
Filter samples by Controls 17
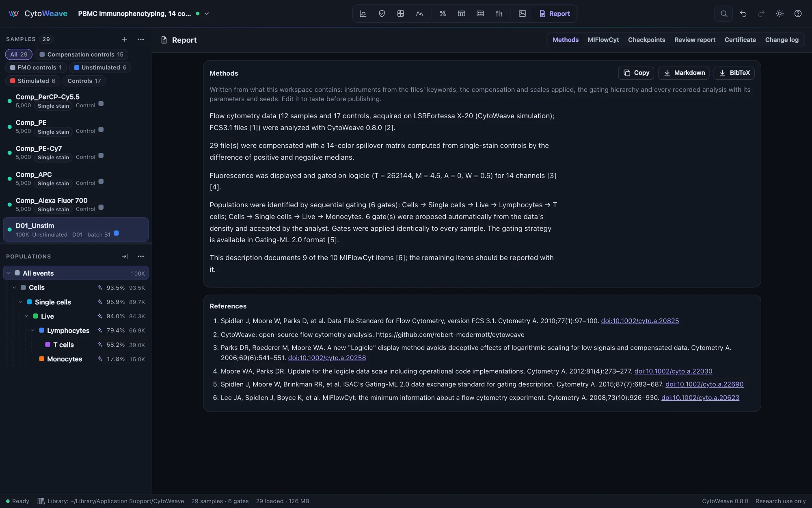pos(84,81)
